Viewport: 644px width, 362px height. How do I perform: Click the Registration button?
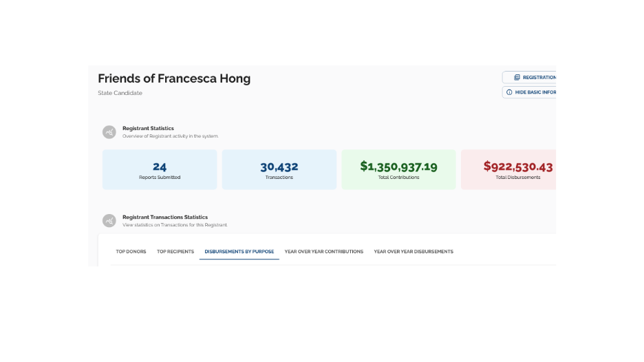[x=529, y=77]
